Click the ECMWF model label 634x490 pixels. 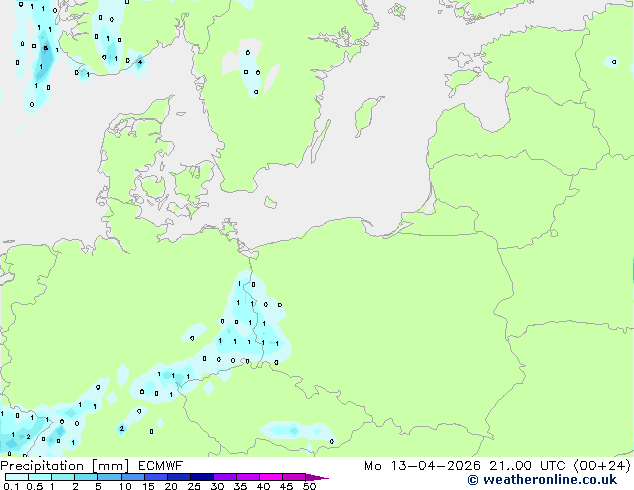161,466
